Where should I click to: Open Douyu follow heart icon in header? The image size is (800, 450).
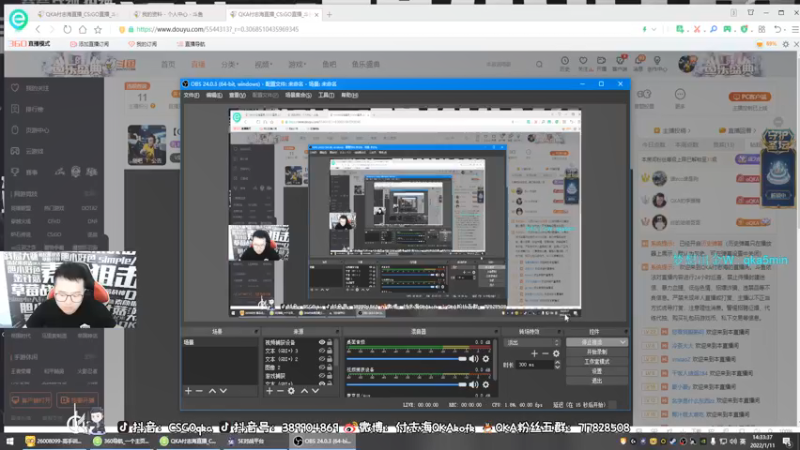[x=583, y=63]
